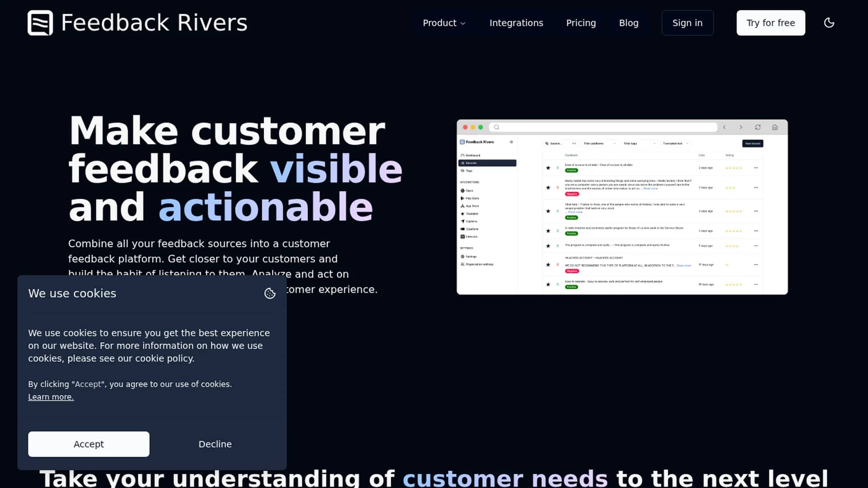Screen dimensions: 868x488
Task: Open the Pricing page
Action: (x=581, y=23)
